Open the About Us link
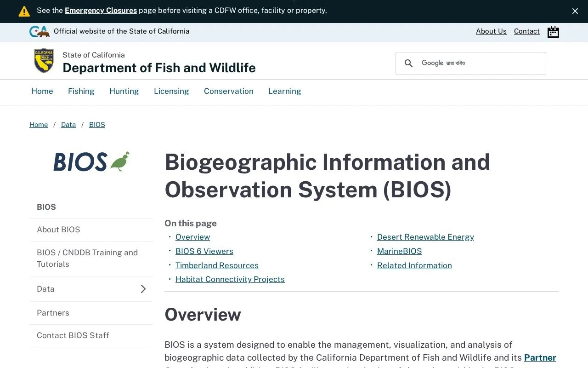588x368 pixels. tap(491, 31)
